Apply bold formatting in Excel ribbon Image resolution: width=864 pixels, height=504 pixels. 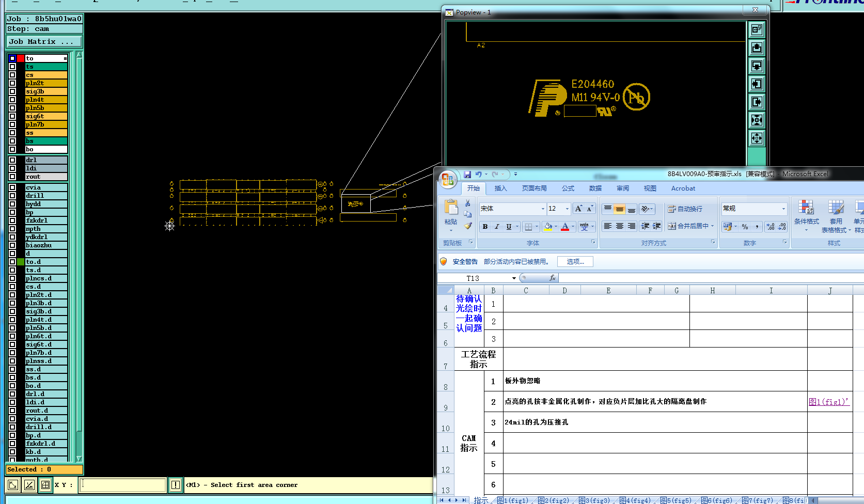pos(485,227)
